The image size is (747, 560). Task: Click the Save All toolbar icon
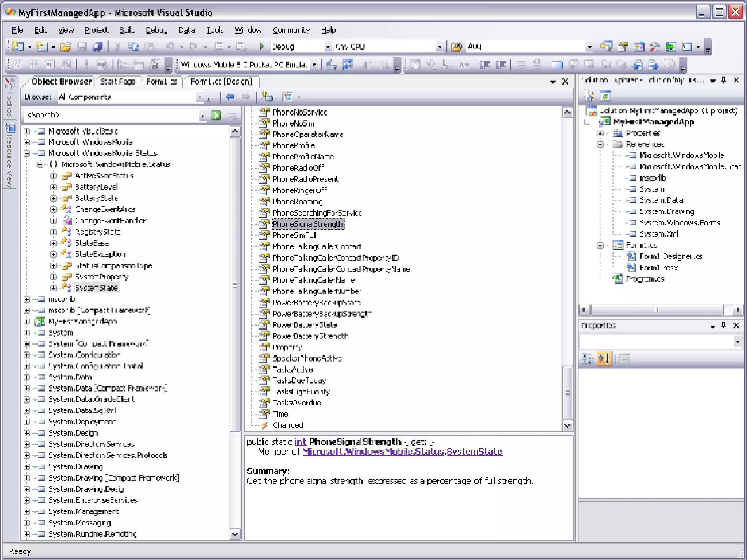point(97,46)
